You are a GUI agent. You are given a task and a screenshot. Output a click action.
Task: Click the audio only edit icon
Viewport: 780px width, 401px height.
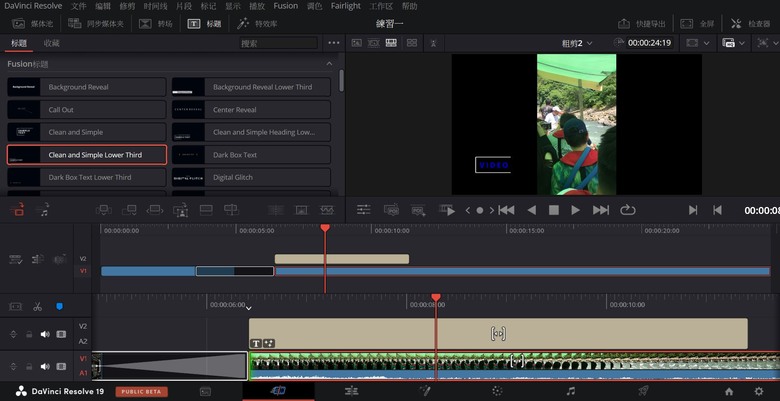[44, 210]
